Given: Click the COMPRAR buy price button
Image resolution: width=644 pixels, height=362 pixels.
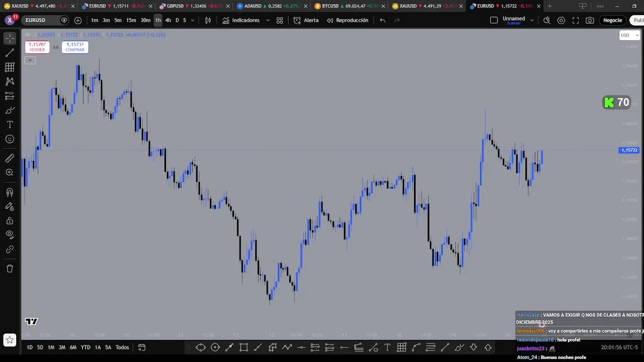Looking at the screenshot, I should coord(75,47).
